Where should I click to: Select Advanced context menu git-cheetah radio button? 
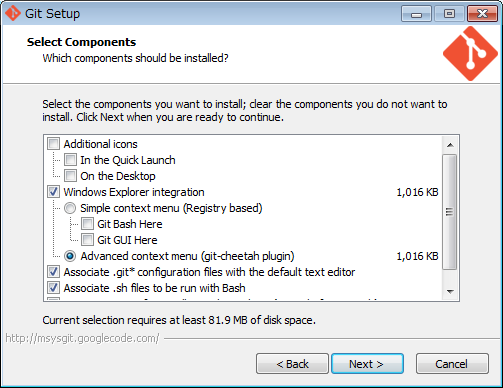coord(70,256)
